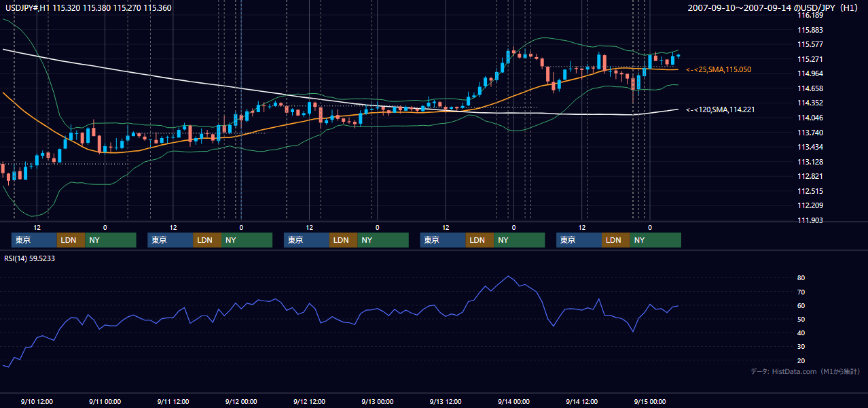
Task: Select the 9/11 00:00 date label
Action: pos(105,402)
